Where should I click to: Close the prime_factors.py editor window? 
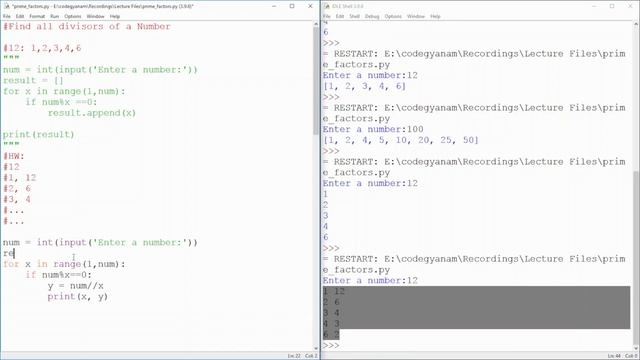310,6
